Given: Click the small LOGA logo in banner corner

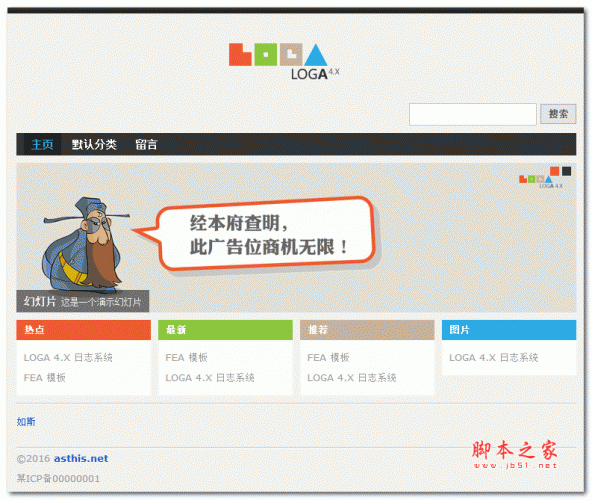Looking at the screenshot, I should (x=541, y=181).
